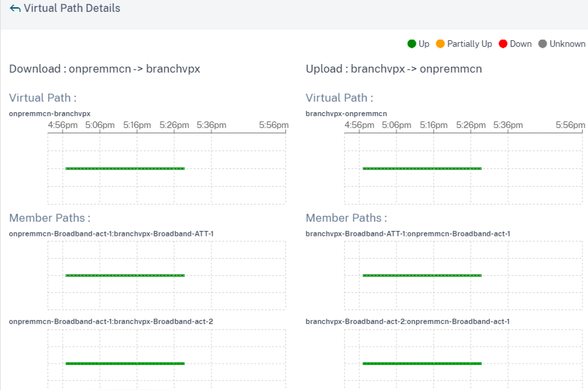The width and height of the screenshot is (588, 390).
Task: Click branchvpx-Broadband-act-2:onpremmcn-Broadband-act-1 member path label
Action: click(x=408, y=322)
